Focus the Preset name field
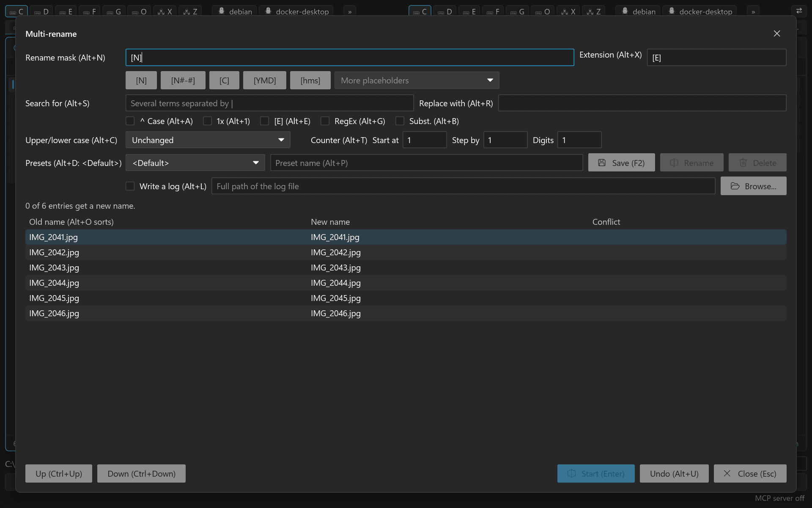The height and width of the screenshot is (508, 812). click(427, 163)
